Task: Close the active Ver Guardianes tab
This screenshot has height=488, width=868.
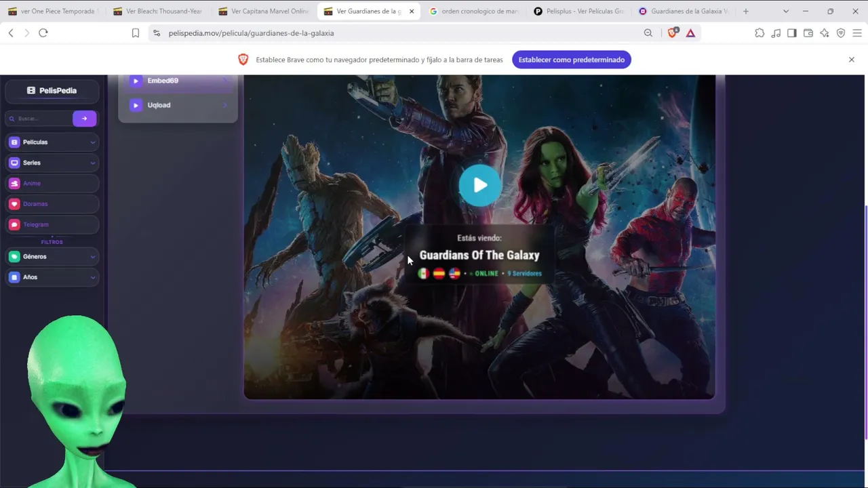Action: 411,12
